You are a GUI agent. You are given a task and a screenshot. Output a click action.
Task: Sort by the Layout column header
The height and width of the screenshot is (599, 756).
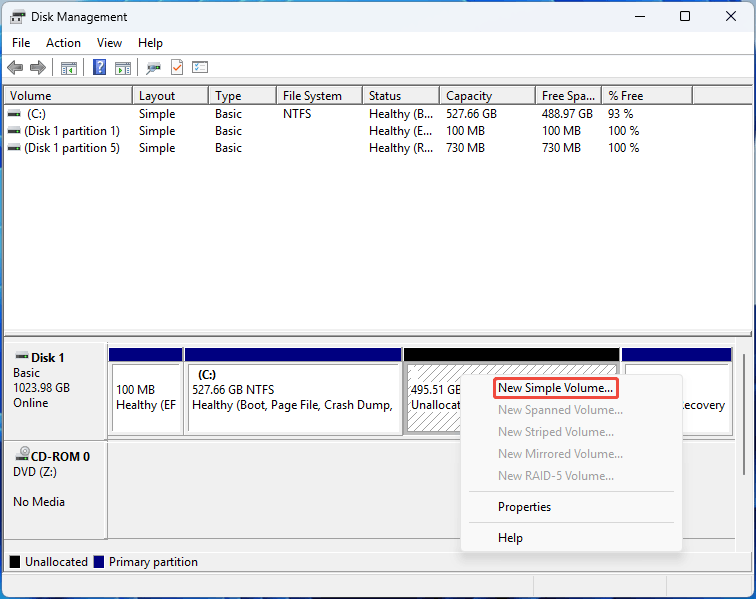click(171, 95)
